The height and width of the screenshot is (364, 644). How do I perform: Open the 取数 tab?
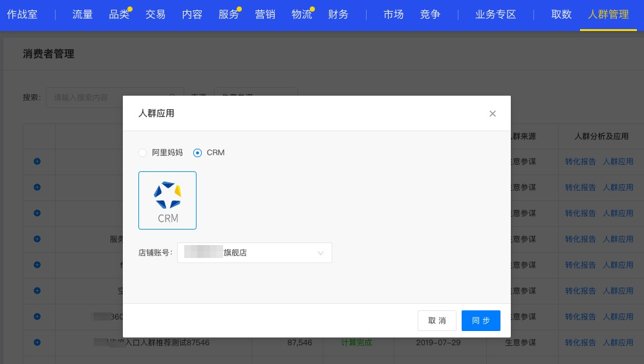(x=561, y=14)
